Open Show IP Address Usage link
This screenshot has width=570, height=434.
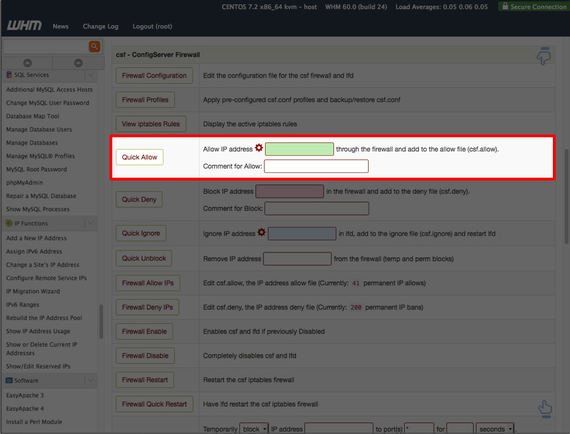click(38, 331)
